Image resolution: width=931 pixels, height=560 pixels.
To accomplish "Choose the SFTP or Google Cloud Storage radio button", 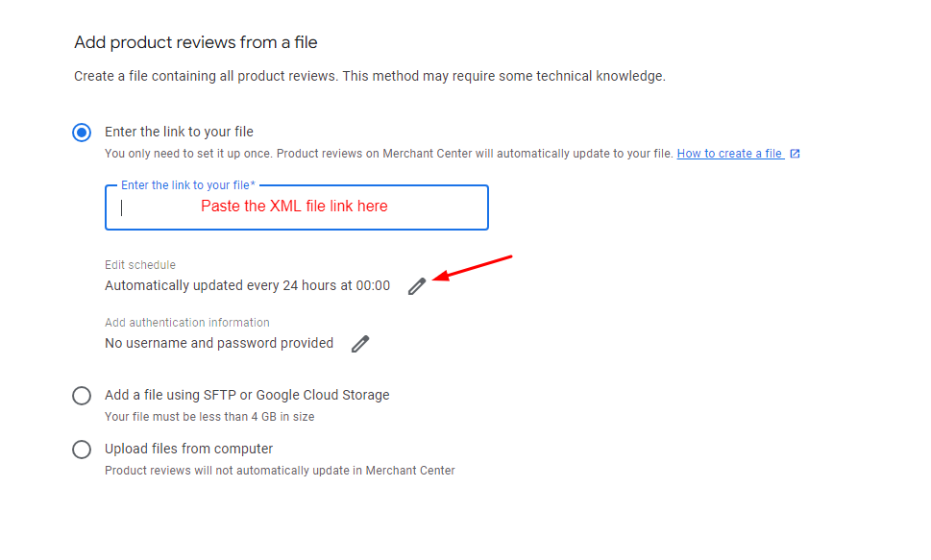I will [82, 396].
